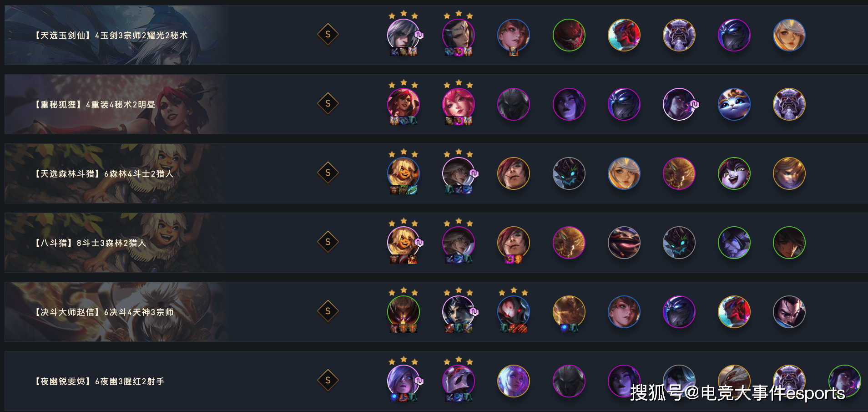Select purple-haired three-star champion in 夜幽锐雯烬 row
Image resolution: width=868 pixels, height=412 pixels.
pos(403,381)
